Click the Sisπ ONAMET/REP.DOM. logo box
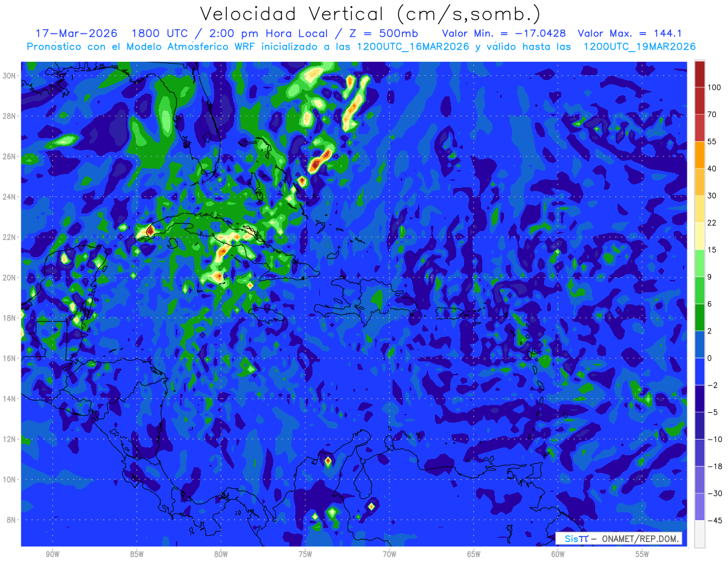The width and height of the screenshot is (728, 562). pos(618,538)
